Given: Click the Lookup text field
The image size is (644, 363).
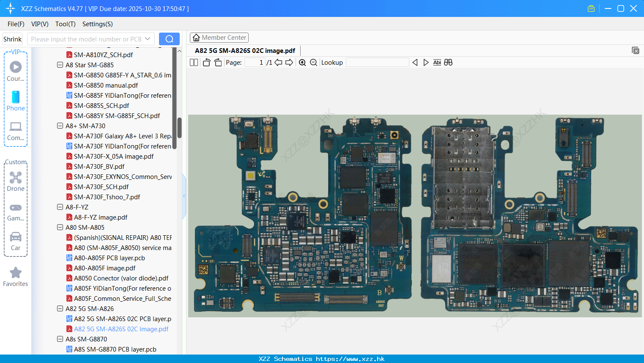Looking at the screenshot, I should pos(378,62).
